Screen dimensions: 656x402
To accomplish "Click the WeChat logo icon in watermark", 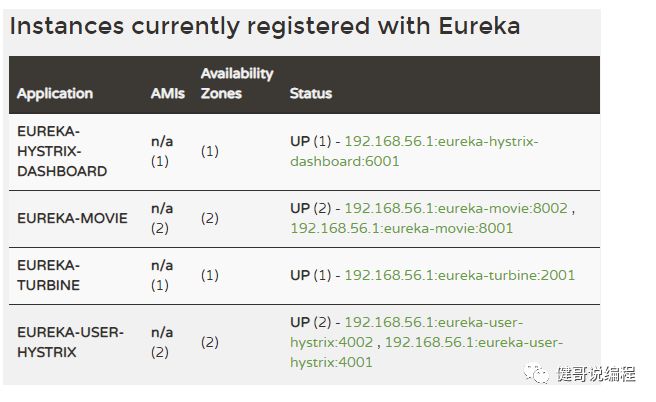I will pyautogui.click(x=536, y=372).
